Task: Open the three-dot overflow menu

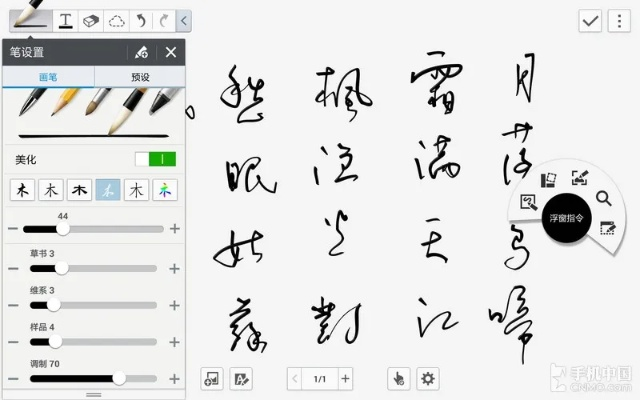Action: (x=619, y=21)
